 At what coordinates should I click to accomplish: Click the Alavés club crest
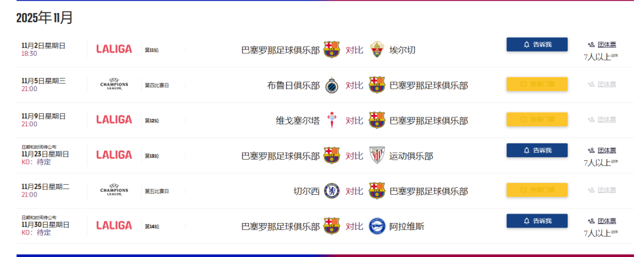pyautogui.click(x=377, y=226)
